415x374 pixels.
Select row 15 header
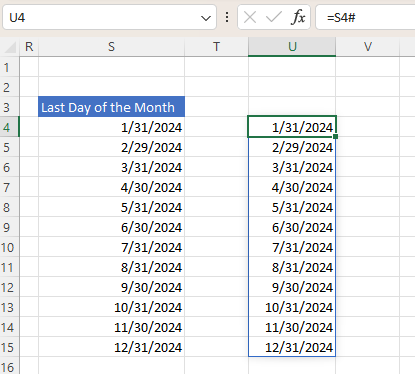pyautogui.click(x=10, y=347)
